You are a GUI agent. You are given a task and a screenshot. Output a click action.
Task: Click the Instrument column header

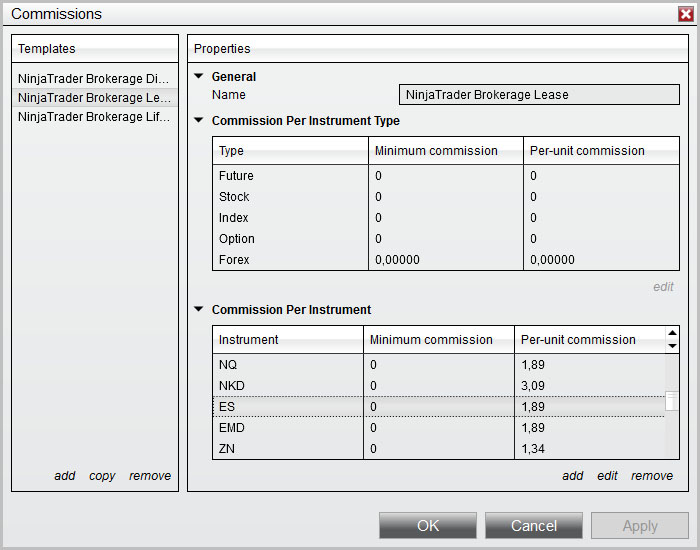coord(288,339)
